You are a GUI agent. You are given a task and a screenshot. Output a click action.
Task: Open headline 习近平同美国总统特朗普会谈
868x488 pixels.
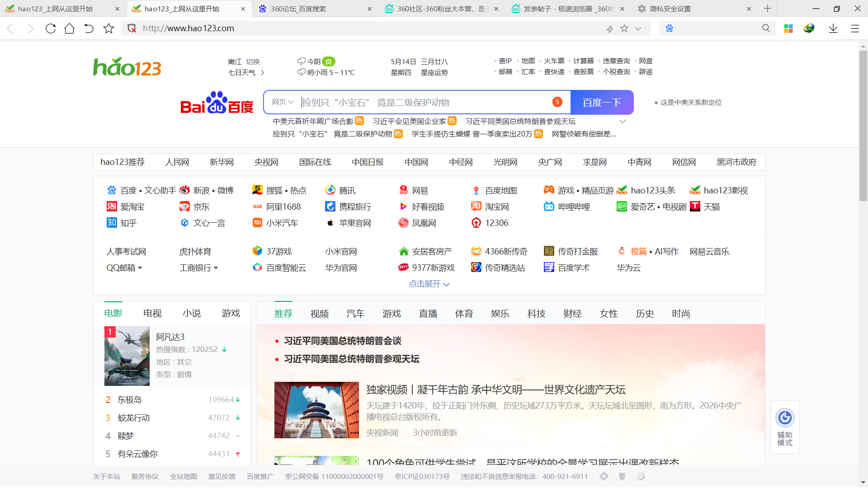(x=343, y=341)
